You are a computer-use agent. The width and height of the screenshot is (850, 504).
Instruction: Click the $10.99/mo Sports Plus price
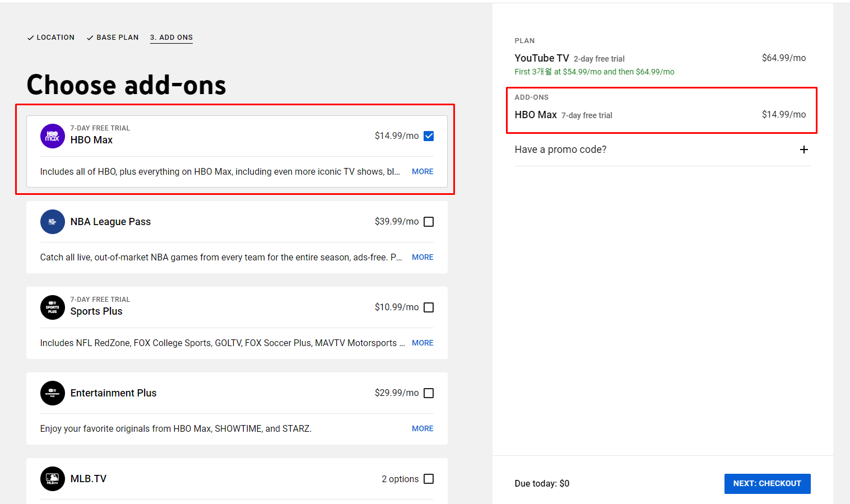tap(397, 307)
